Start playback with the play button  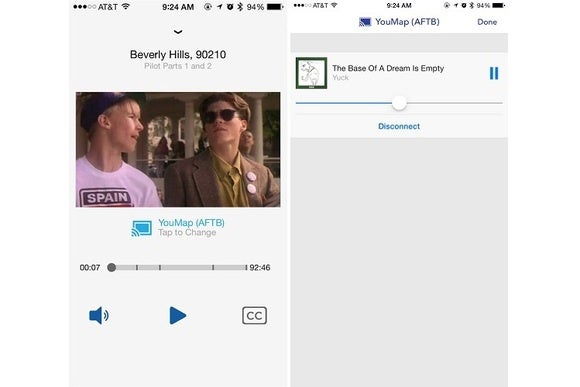(x=178, y=316)
